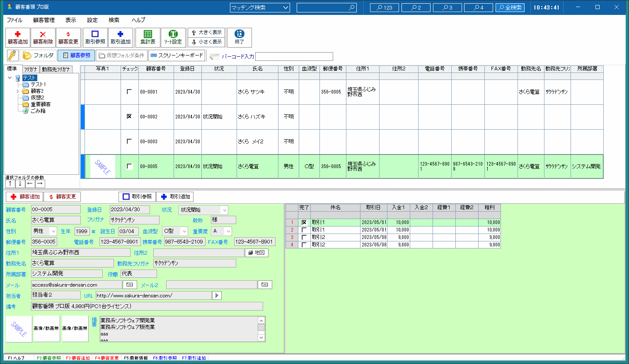The height and width of the screenshot is (364, 629).
Task: Toggle 完了 checkbox in transaction row 2
Action: (304, 230)
